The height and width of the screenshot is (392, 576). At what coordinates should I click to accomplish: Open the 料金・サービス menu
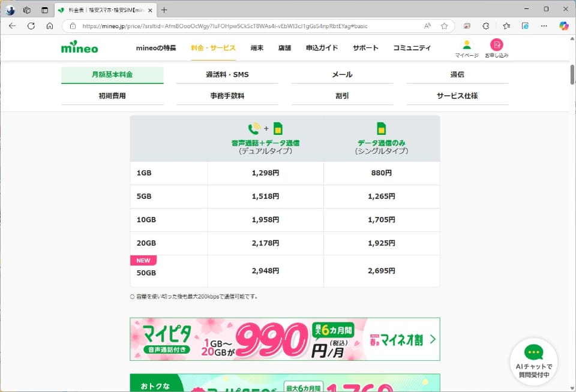pos(213,48)
